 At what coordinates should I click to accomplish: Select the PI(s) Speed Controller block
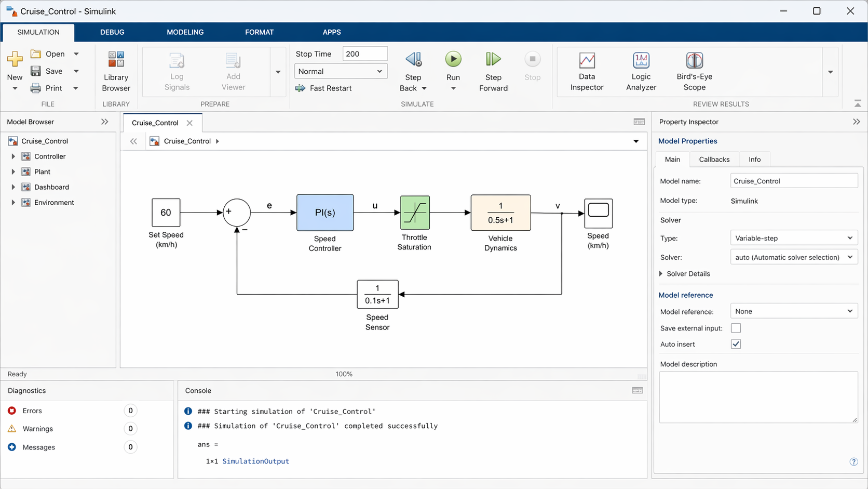click(x=325, y=213)
